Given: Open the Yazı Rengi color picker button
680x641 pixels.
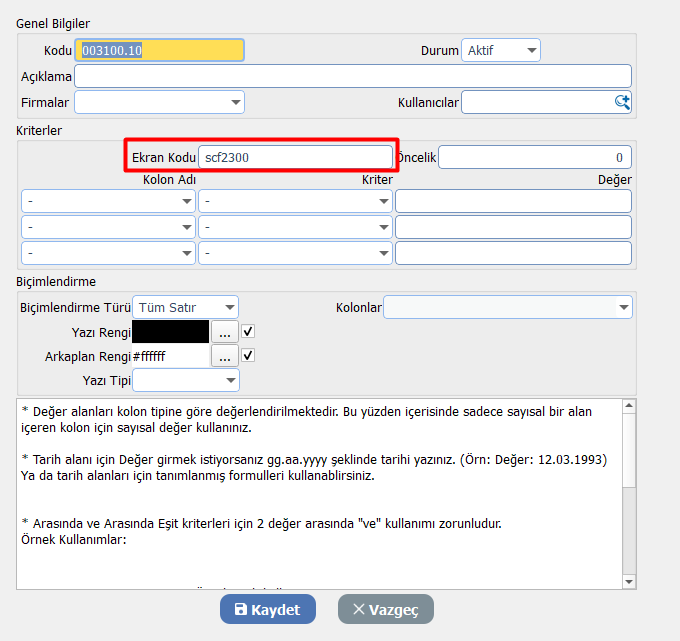Looking at the screenshot, I should [224, 331].
